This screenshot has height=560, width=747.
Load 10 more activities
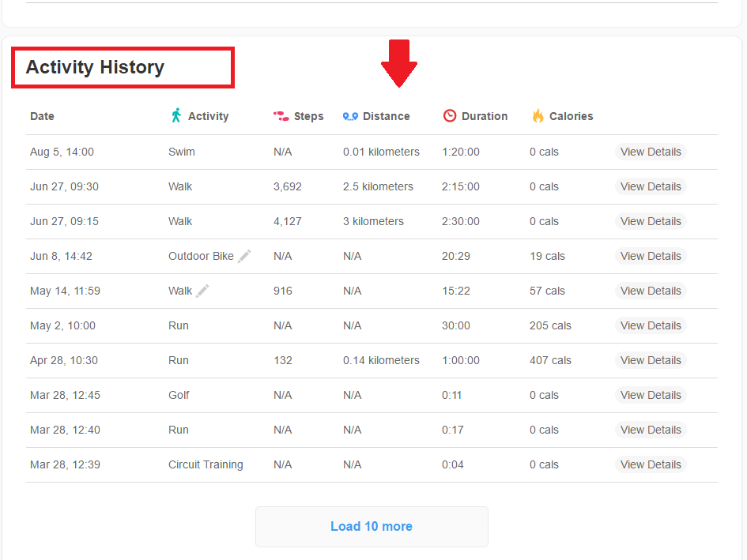(372, 527)
